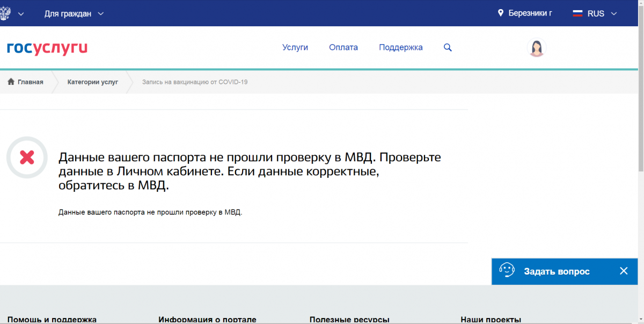This screenshot has width=644, height=324.
Task: Click the Russian flag icon
Action: (577, 13)
